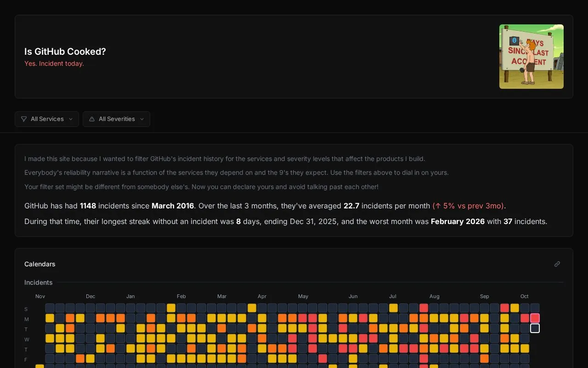Copy the Calendars section link icon
The height and width of the screenshot is (368, 588).
tap(557, 264)
